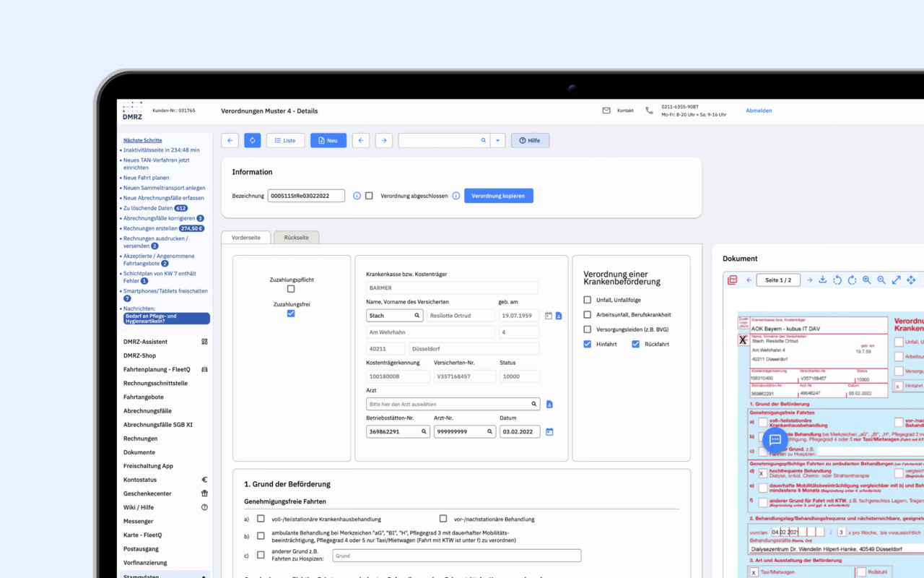Open Betriebsstätten-Nr. lookup 369862291

[398, 431]
